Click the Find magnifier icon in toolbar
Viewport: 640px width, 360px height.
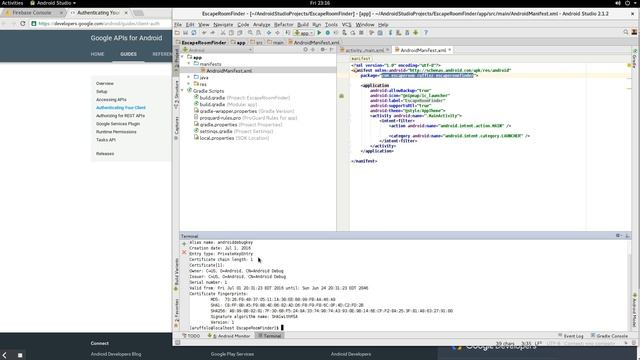click(x=250, y=33)
